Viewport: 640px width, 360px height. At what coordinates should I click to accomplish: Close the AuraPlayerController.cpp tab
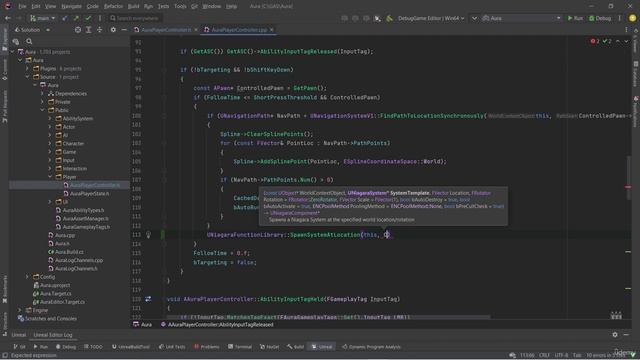(x=272, y=30)
